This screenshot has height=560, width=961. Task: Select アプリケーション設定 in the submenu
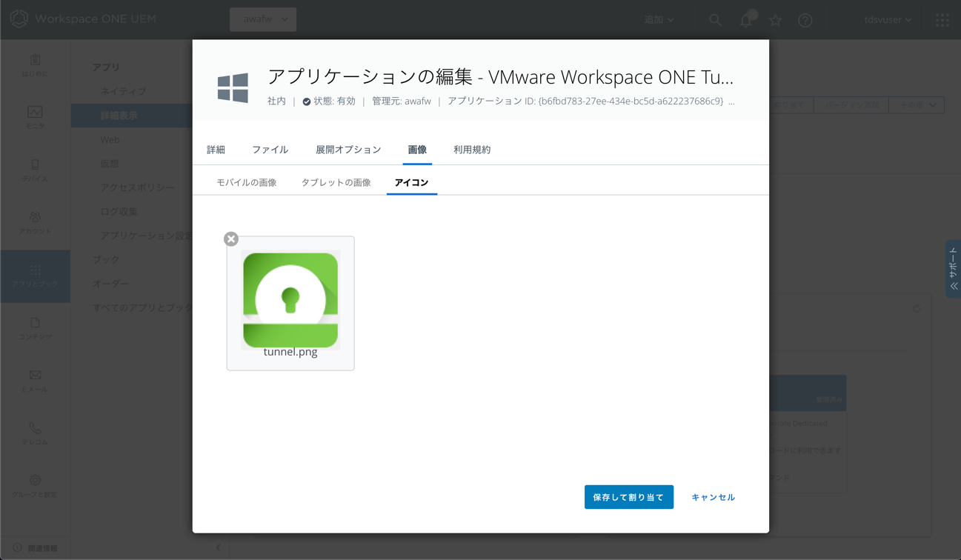click(x=146, y=236)
